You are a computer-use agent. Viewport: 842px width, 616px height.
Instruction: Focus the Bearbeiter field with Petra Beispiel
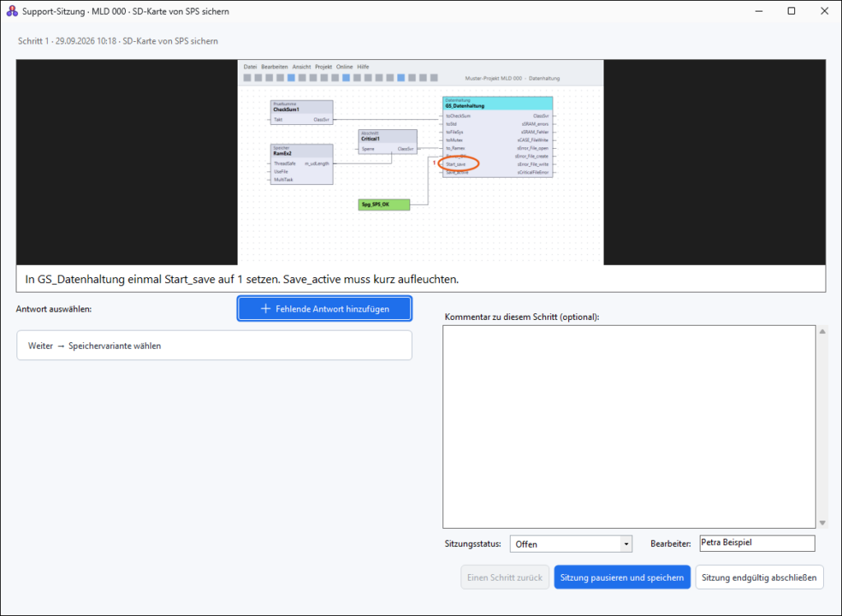pyautogui.click(x=757, y=543)
